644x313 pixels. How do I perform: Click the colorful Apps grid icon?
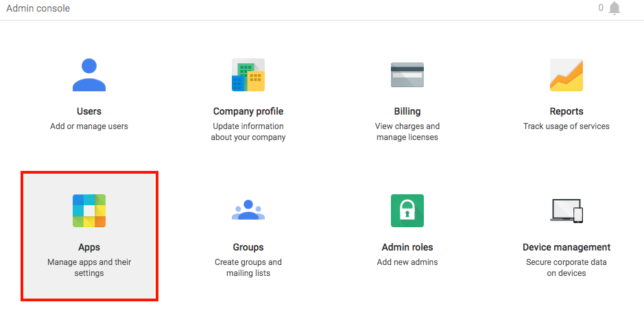(x=89, y=211)
